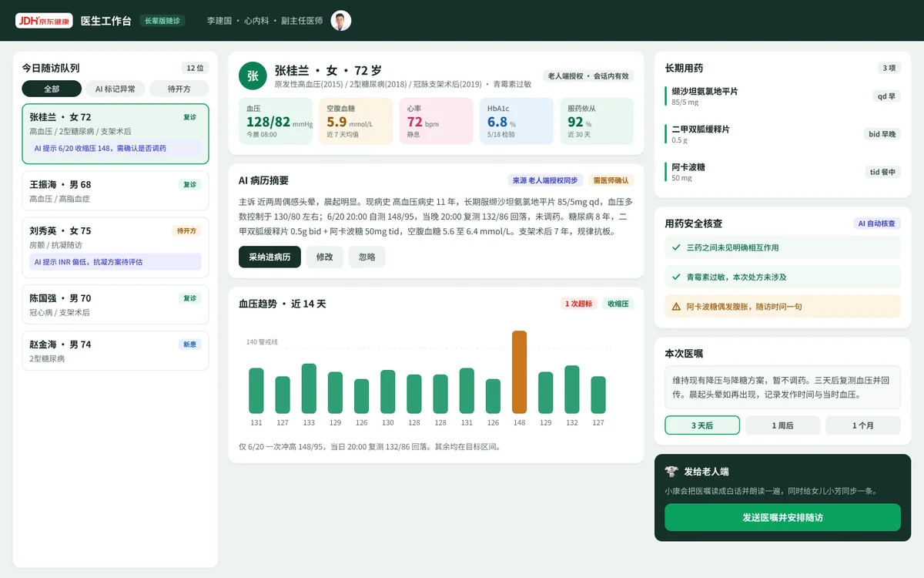The width and height of the screenshot is (924, 578).
Task: Click the qd 早 dosing badge
Action: pos(886,96)
